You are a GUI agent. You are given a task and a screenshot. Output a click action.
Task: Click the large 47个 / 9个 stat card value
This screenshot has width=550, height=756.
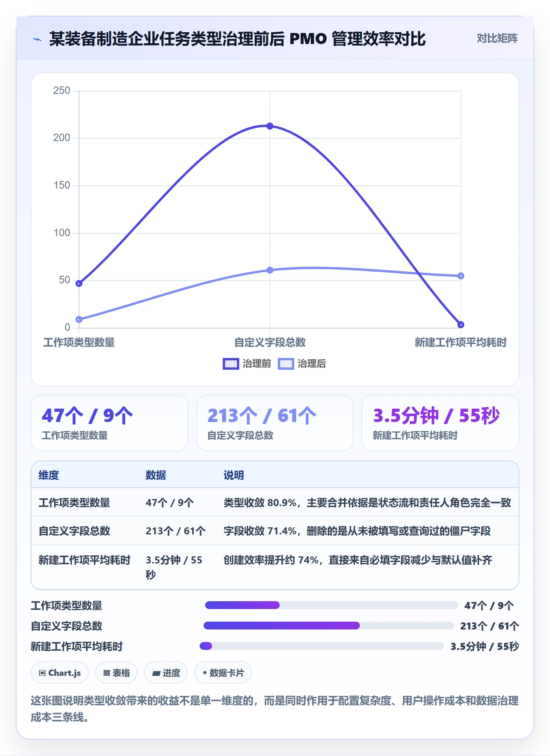[x=87, y=415]
